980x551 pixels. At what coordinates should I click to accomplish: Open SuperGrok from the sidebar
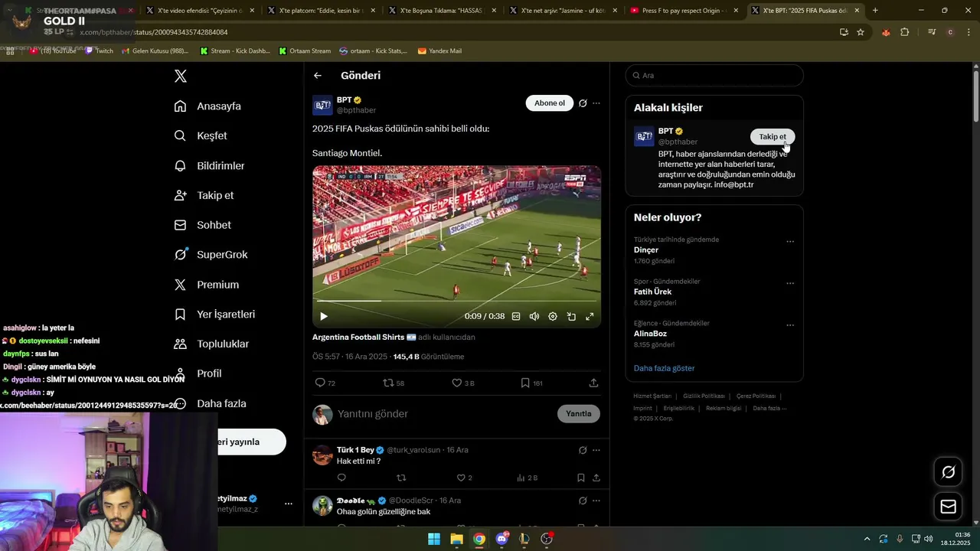point(211,255)
